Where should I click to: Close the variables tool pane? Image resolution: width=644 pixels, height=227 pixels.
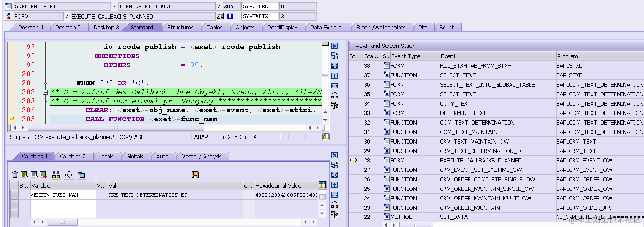[x=335, y=155]
